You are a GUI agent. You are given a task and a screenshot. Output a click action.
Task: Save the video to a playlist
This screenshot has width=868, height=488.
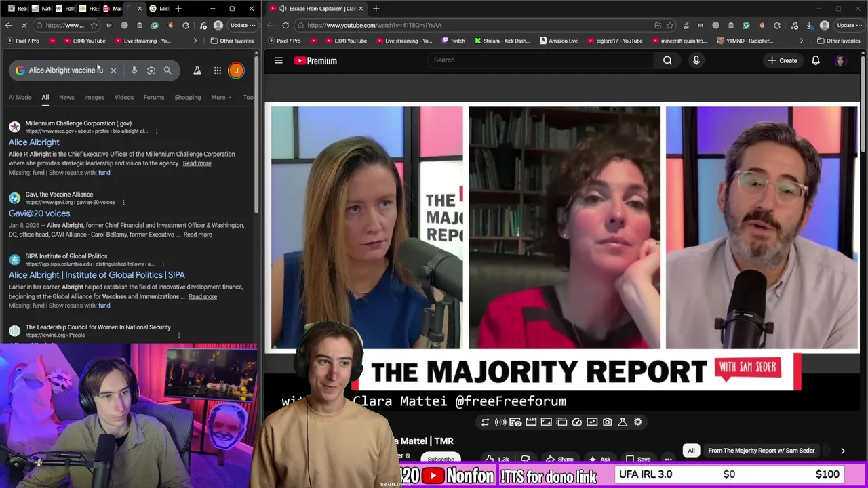click(638, 459)
